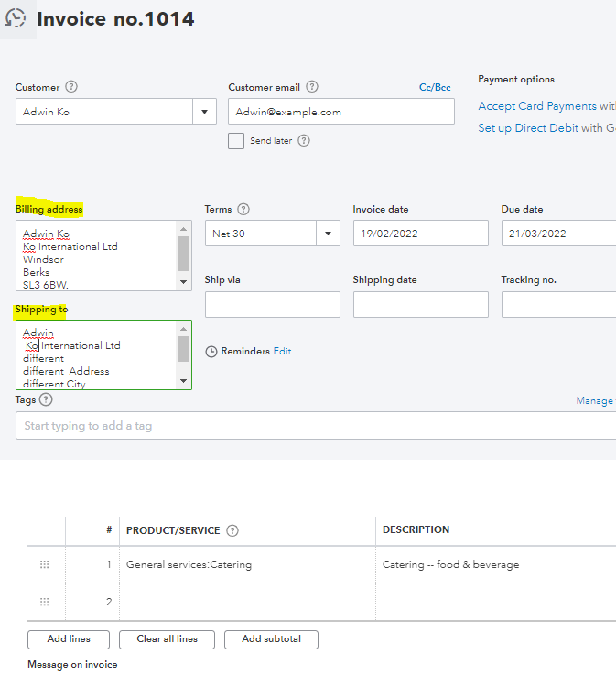Click the drag handle on line 2
This screenshot has width=616, height=676.
(x=45, y=602)
